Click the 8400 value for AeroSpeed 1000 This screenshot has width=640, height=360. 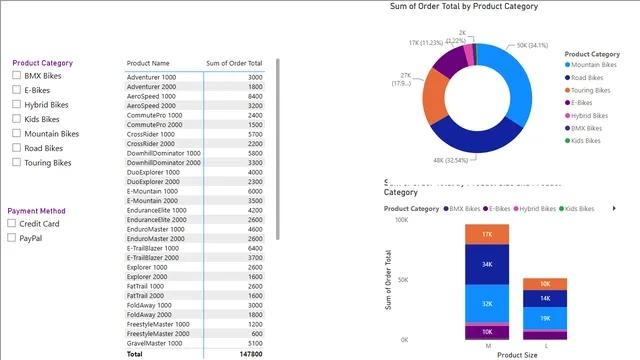(x=255, y=96)
